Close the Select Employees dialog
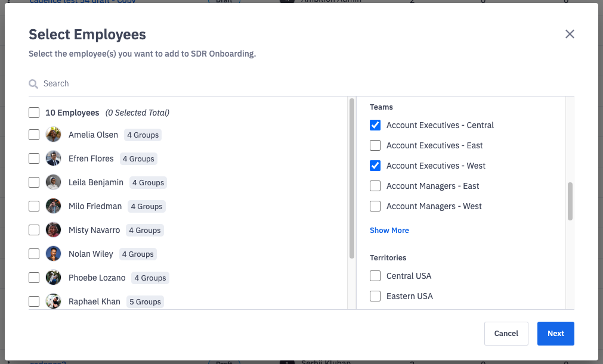Image resolution: width=603 pixels, height=364 pixels. tap(570, 34)
